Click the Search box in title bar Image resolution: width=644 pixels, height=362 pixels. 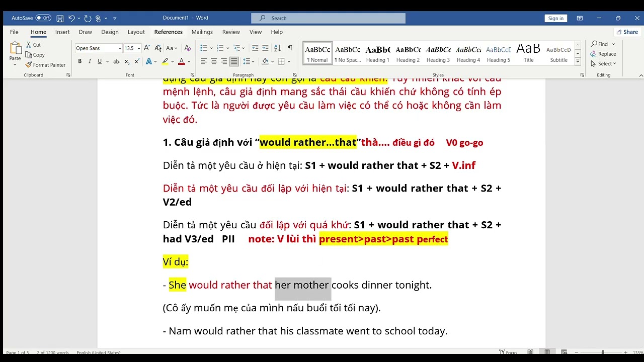click(x=328, y=18)
